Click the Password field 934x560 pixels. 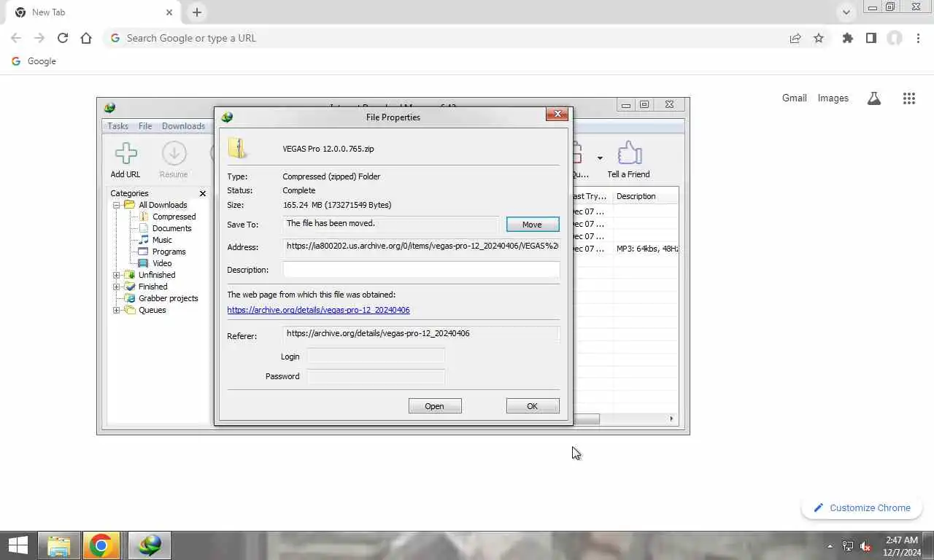point(375,376)
